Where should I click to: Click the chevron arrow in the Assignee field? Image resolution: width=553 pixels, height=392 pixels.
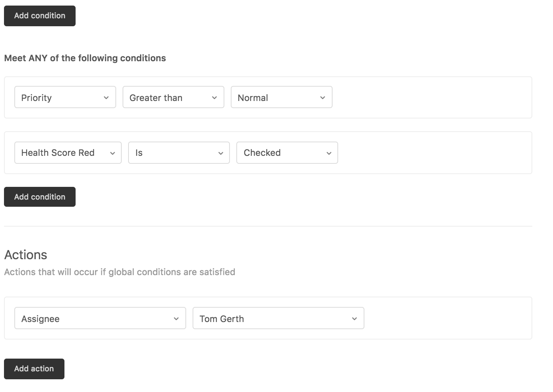coord(176,319)
